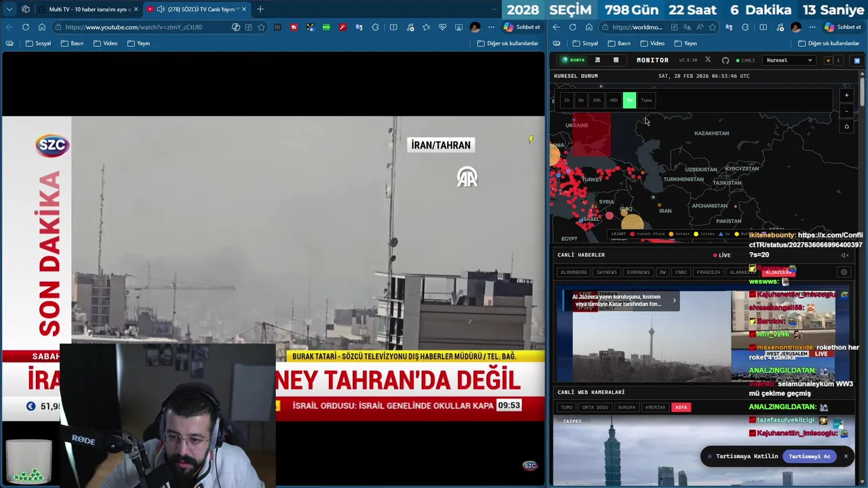The width and height of the screenshot is (868, 488).
Task: Set map time range to Tümü
Action: tap(647, 100)
